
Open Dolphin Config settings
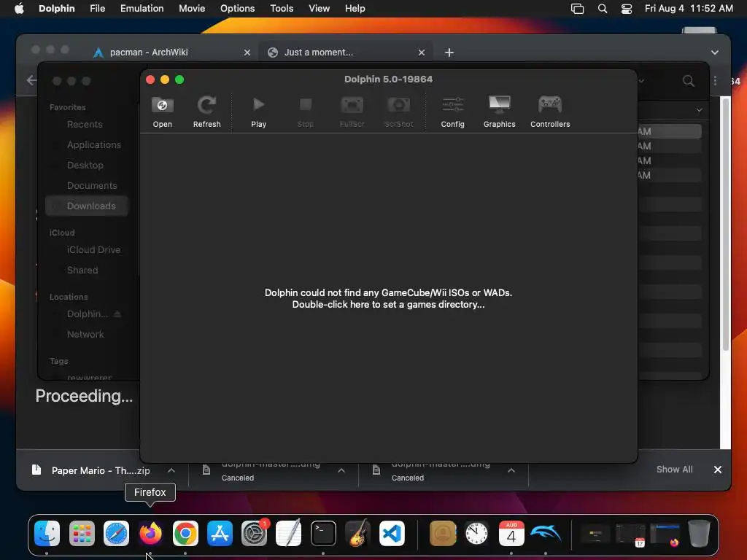(x=452, y=112)
